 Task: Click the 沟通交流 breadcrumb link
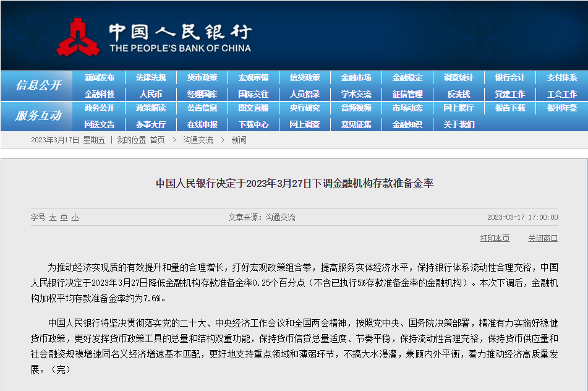[198, 140]
